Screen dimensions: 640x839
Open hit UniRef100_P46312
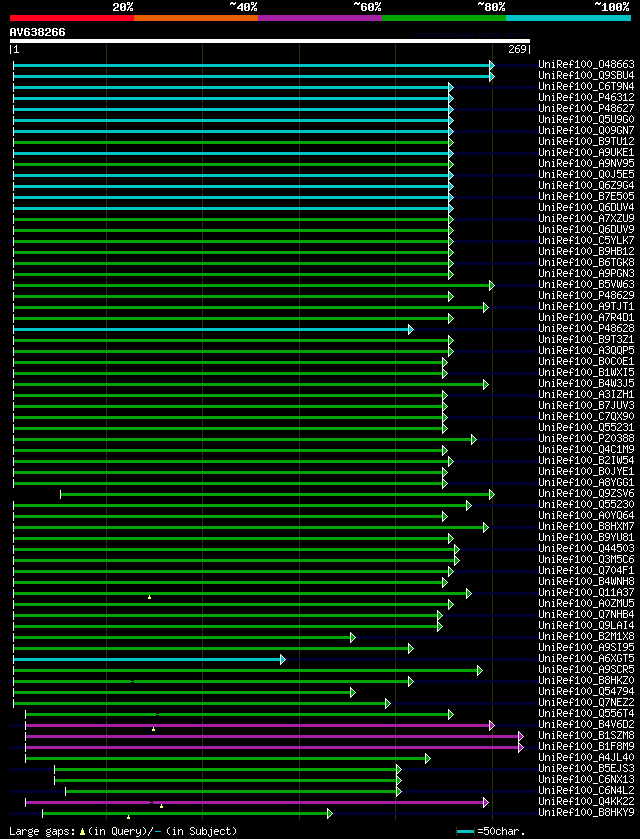coord(586,97)
